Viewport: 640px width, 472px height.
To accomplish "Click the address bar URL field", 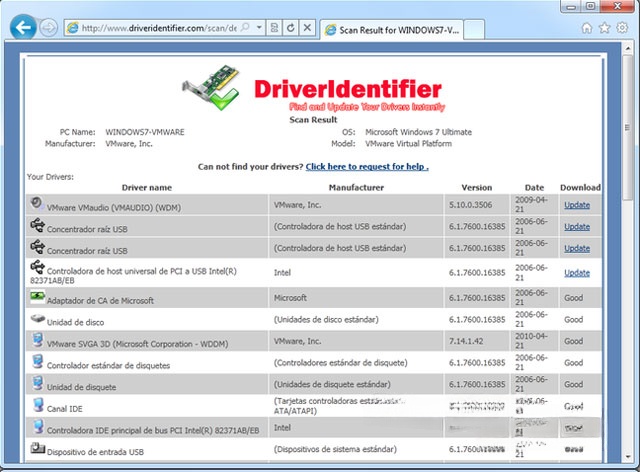I will tap(159, 28).
